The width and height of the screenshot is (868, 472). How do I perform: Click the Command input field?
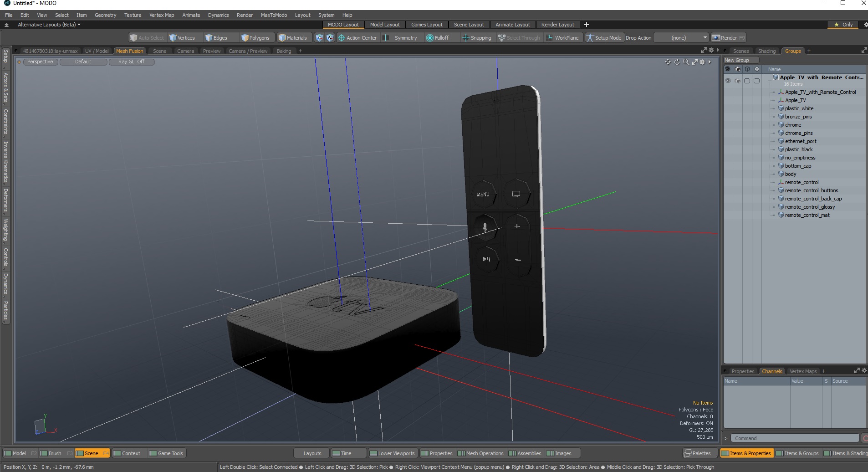pyautogui.click(x=795, y=438)
